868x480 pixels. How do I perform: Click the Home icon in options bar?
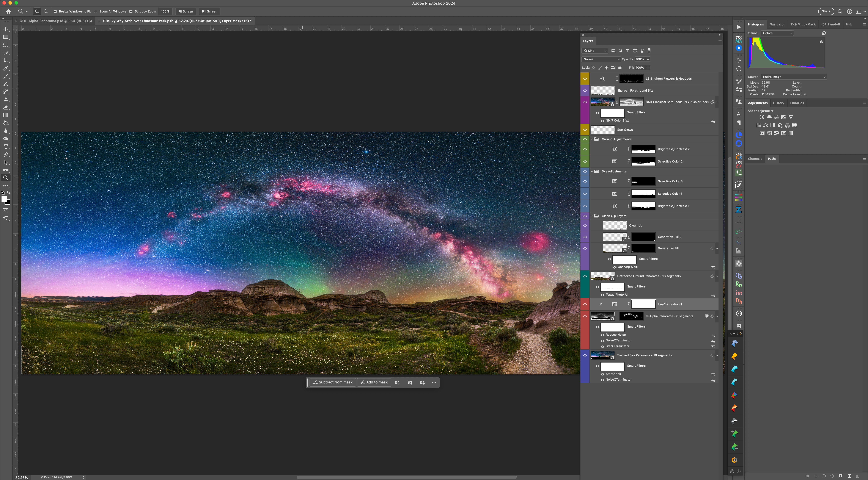[8, 11]
